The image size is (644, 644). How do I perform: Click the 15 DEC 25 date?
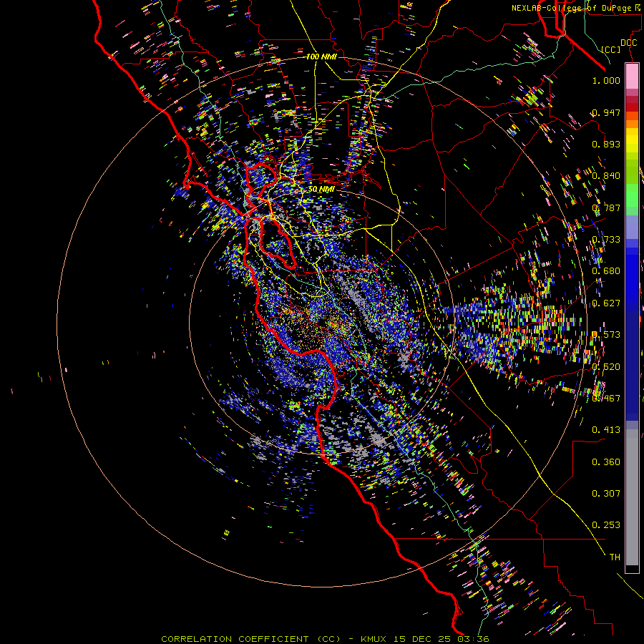[421, 639]
